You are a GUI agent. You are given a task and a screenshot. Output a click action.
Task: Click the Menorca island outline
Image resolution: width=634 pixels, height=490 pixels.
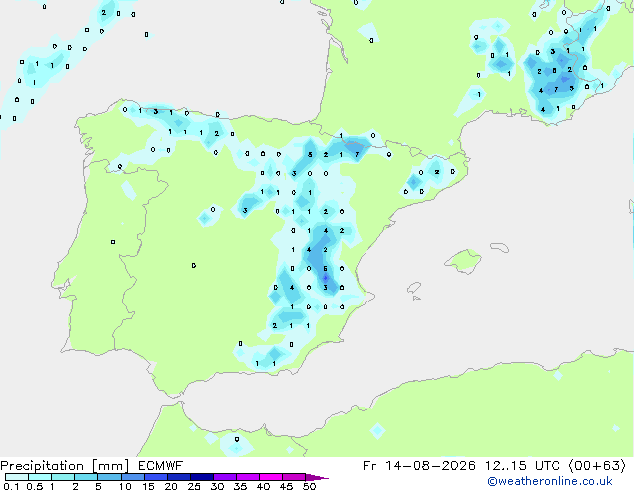pyautogui.click(x=499, y=247)
